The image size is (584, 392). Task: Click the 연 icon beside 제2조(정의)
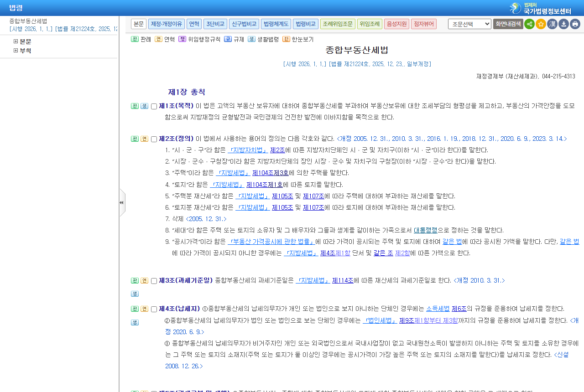[144, 139]
